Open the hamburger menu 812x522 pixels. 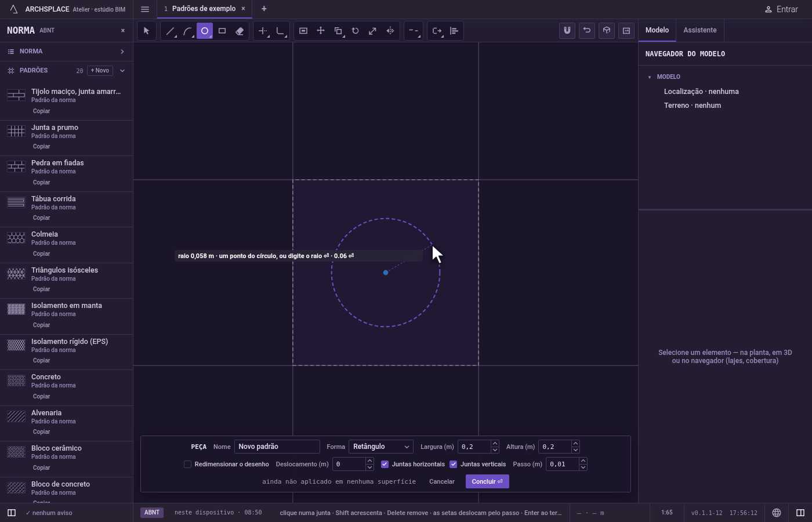[x=145, y=9]
